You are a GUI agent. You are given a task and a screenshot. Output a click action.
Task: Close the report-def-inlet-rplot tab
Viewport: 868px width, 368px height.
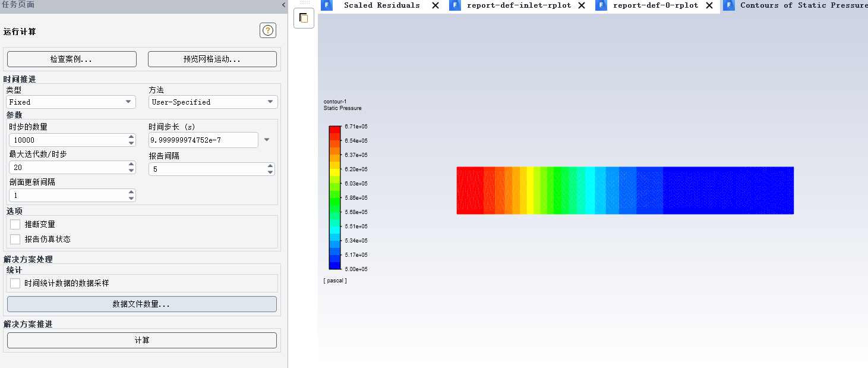pos(582,5)
